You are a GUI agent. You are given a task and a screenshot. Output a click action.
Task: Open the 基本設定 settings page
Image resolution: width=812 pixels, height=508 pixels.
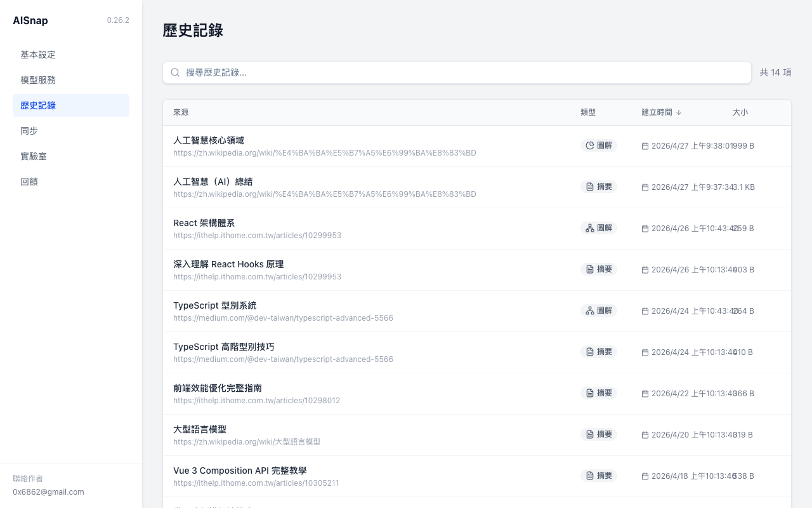pyautogui.click(x=71, y=55)
